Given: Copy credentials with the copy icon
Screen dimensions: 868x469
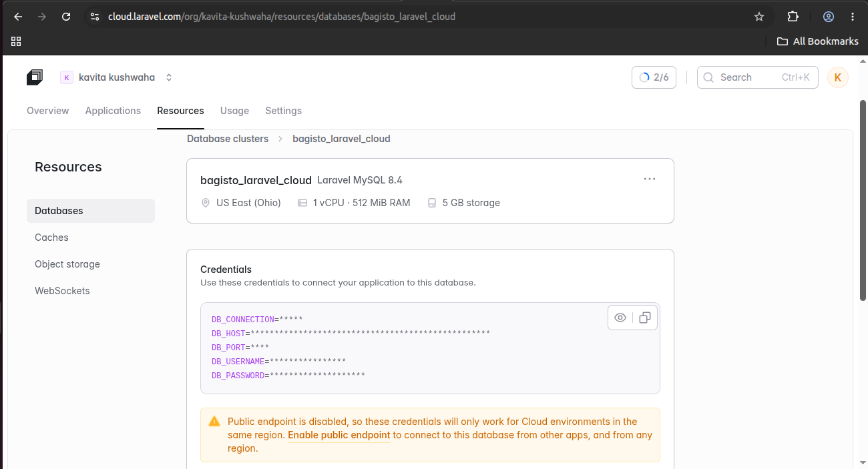Looking at the screenshot, I should [644, 318].
